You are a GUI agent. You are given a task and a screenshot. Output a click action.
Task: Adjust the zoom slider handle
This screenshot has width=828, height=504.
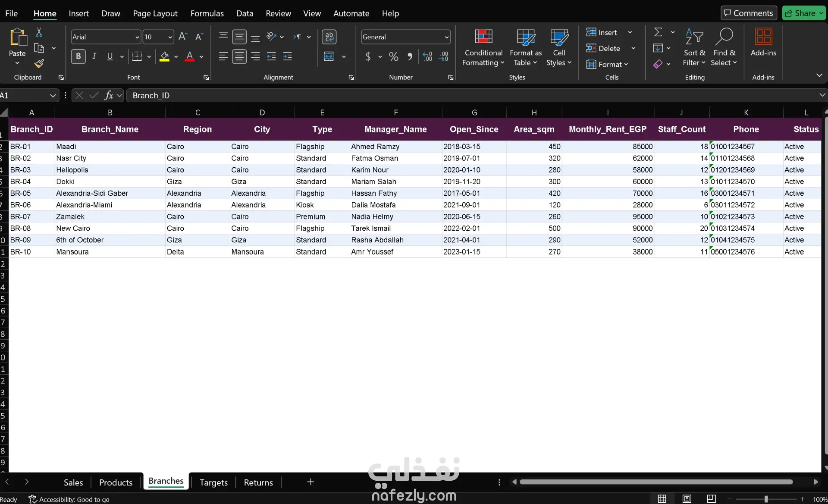(x=766, y=499)
